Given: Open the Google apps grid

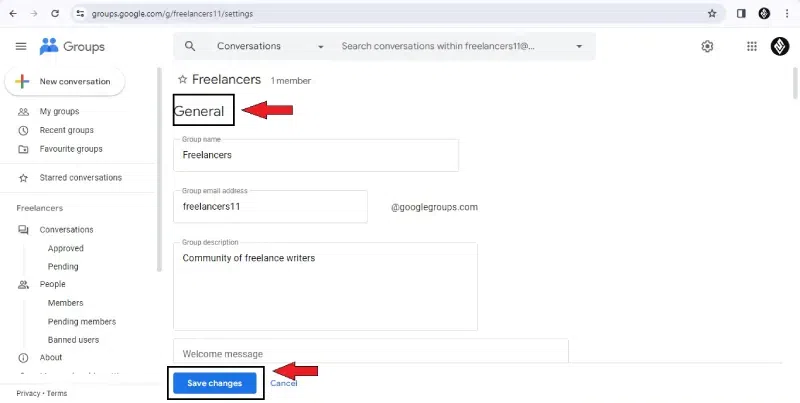Looking at the screenshot, I should [752, 46].
